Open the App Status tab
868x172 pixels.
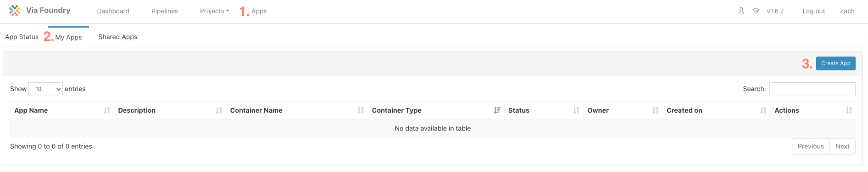click(x=22, y=37)
